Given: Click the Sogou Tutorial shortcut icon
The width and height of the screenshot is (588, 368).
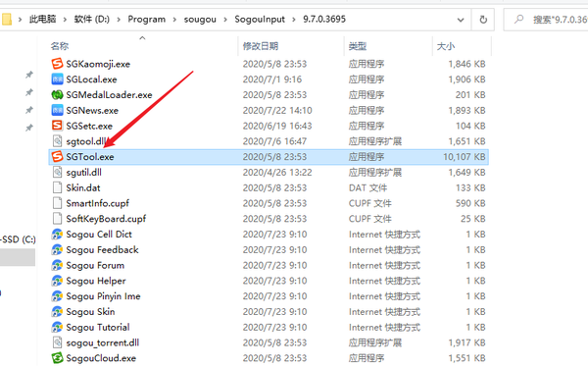Looking at the screenshot, I should [57, 327].
